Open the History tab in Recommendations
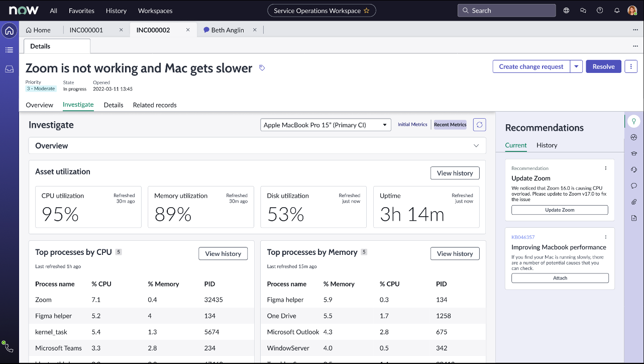Viewport: 644px width, 364px height. tap(547, 145)
